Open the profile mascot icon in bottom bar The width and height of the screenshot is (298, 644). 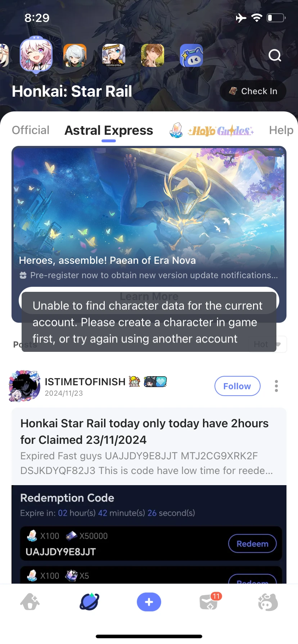[x=268, y=602]
